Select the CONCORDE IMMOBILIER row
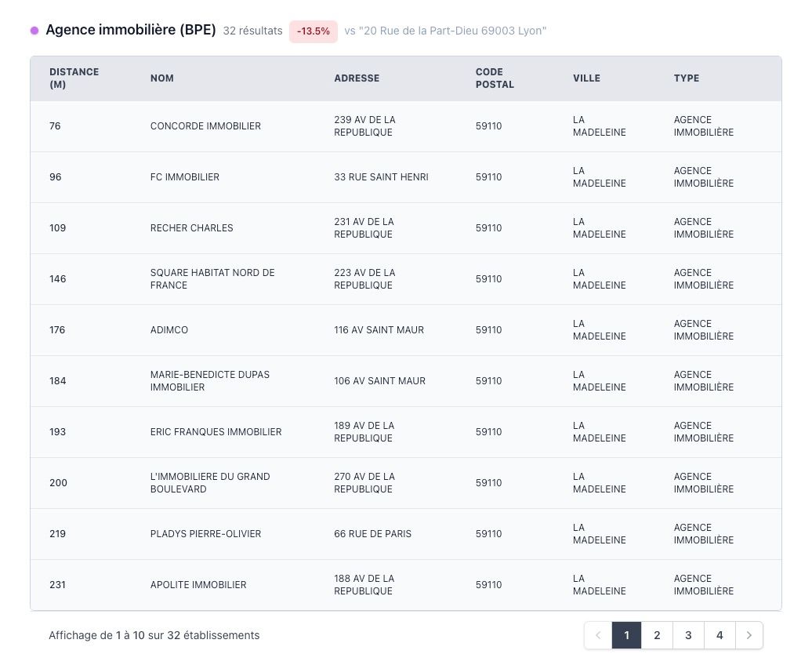The height and width of the screenshot is (665, 812). (x=205, y=126)
